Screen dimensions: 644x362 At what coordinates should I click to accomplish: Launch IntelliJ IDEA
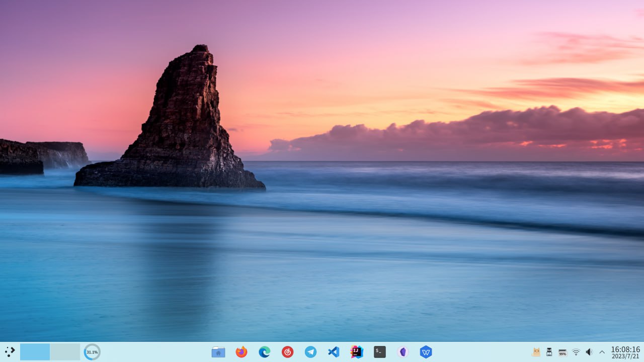coord(357,352)
